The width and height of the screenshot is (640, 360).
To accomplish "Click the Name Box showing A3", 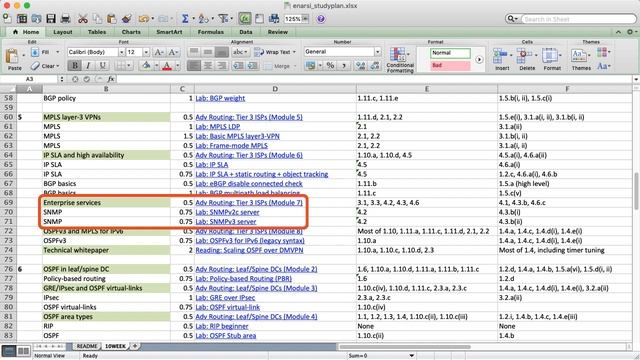I will click(x=29, y=79).
